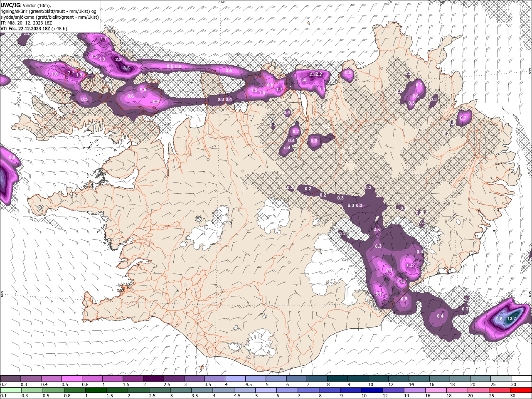Click the "5.6" precipitation value offshore
The height and width of the screenshot is (399, 532).
pos(499,319)
